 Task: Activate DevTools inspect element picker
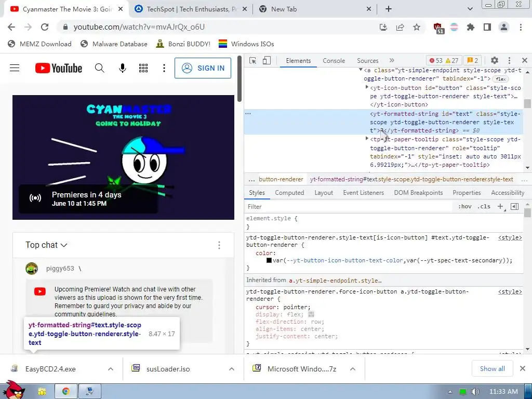pos(253,60)
